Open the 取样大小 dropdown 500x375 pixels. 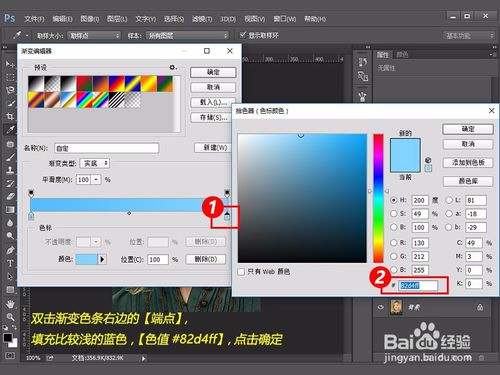(x=94, y=35)
